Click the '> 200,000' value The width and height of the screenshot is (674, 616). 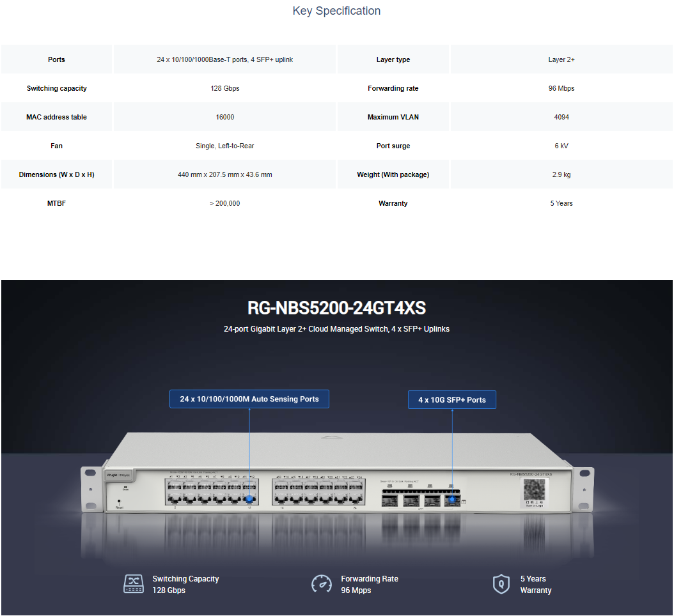click(225, 204)
